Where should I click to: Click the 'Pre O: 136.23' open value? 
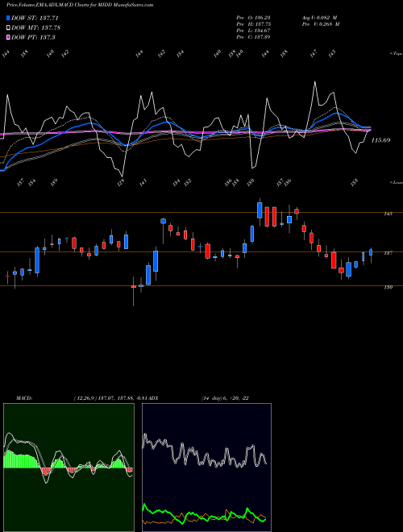253,18
